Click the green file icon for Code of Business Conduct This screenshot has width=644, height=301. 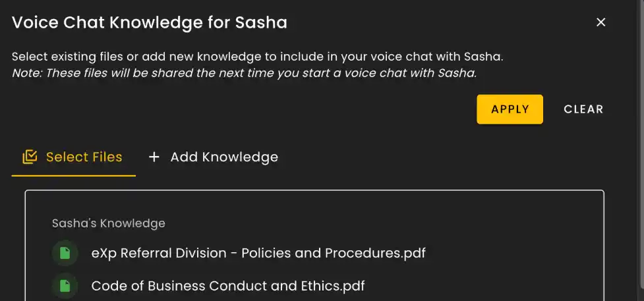(x=65, y=286)
